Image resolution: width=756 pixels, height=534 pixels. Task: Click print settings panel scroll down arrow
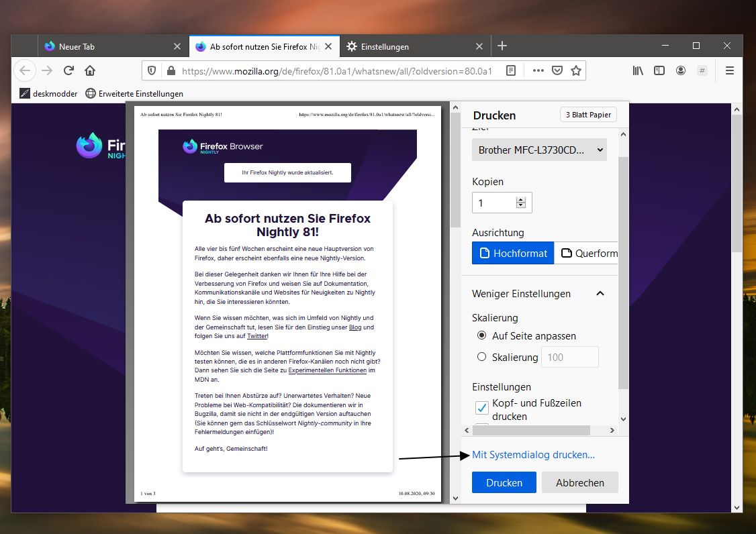pos(623,419)
